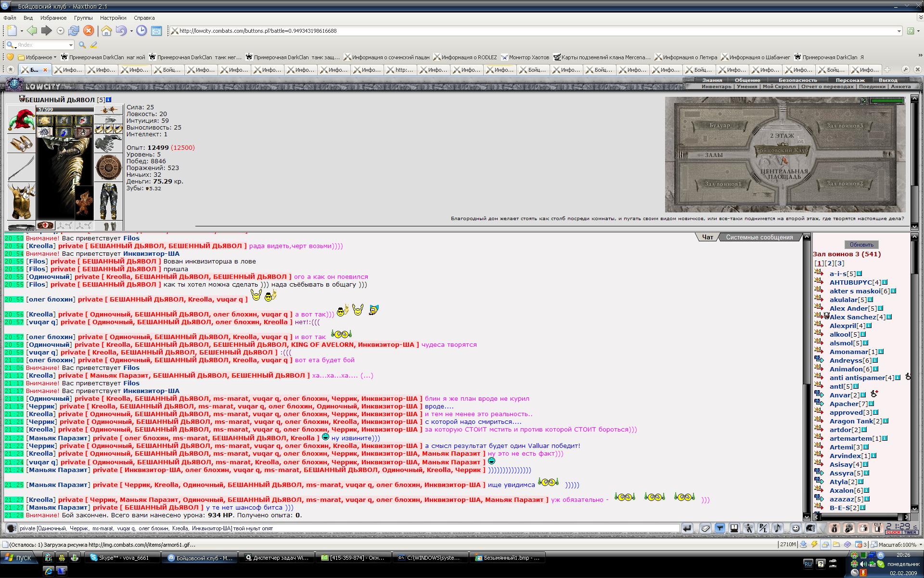Open the Инвентарь link

(716, 87)
